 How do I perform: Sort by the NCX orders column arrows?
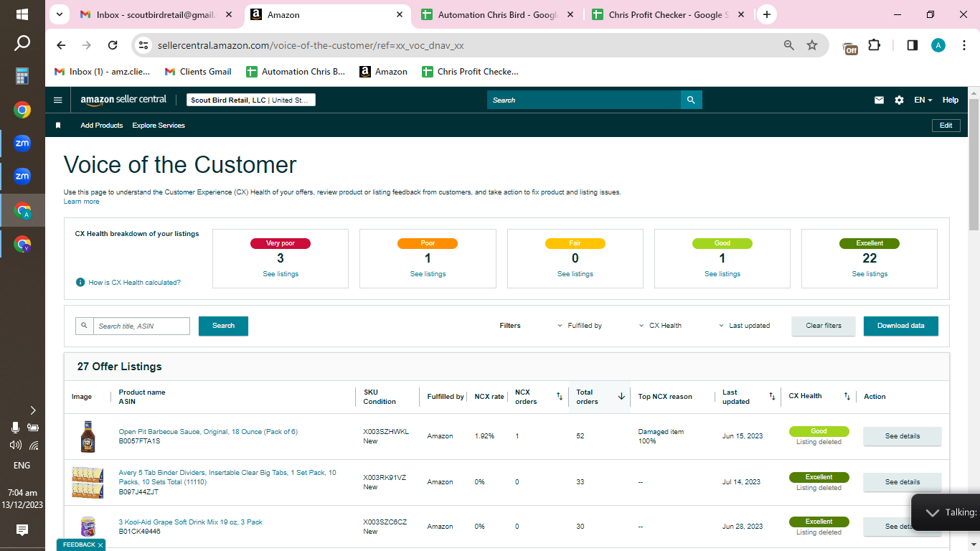click(560, 396)
